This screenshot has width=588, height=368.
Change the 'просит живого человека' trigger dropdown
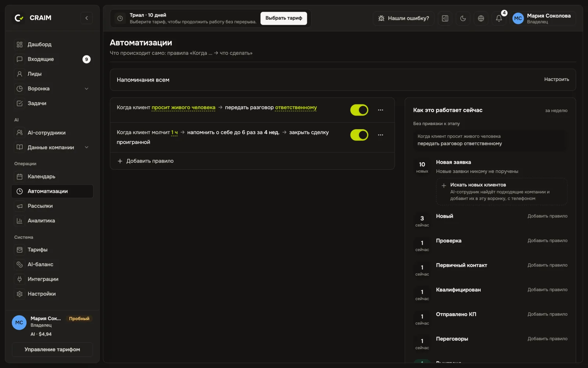click(x=183, y=107)
